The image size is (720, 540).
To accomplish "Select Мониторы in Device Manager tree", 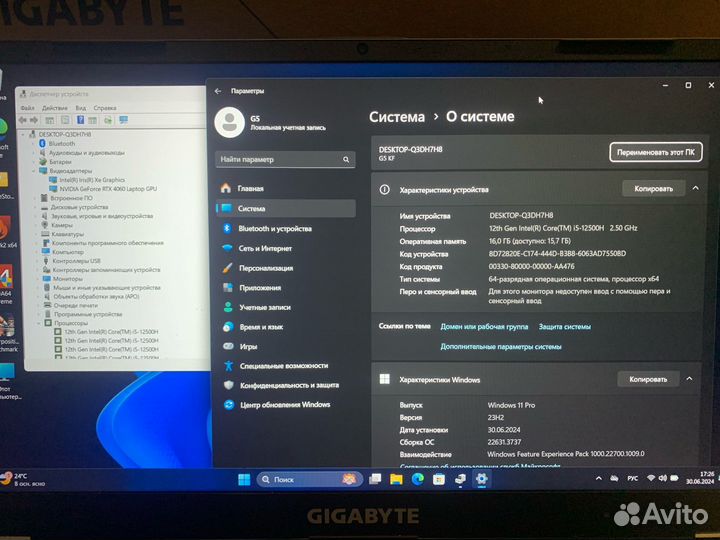I will coord(68,279).
